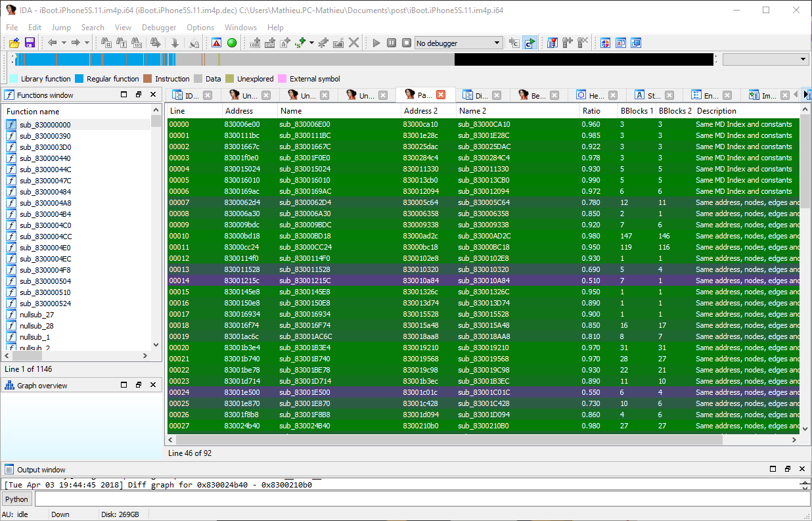Expand the back arrow history dropdown
The image size is (812, 521).
coord(64,43)
